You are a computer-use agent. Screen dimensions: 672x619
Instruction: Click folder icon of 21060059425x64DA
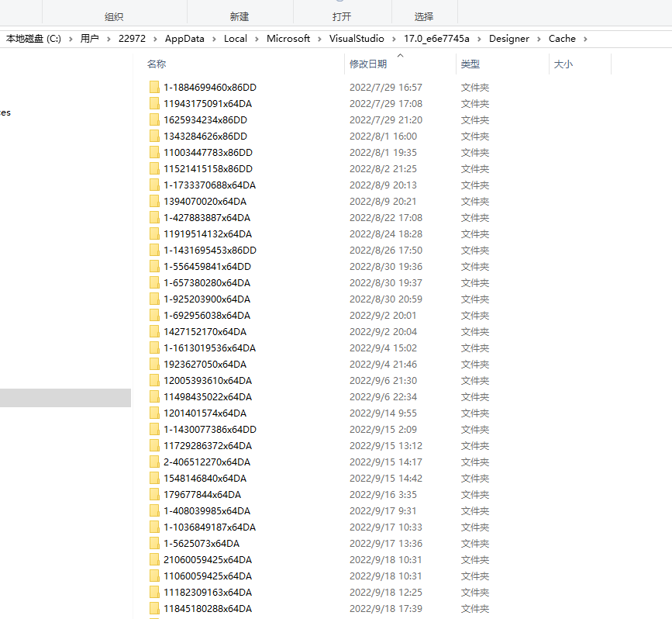[154, 560]
